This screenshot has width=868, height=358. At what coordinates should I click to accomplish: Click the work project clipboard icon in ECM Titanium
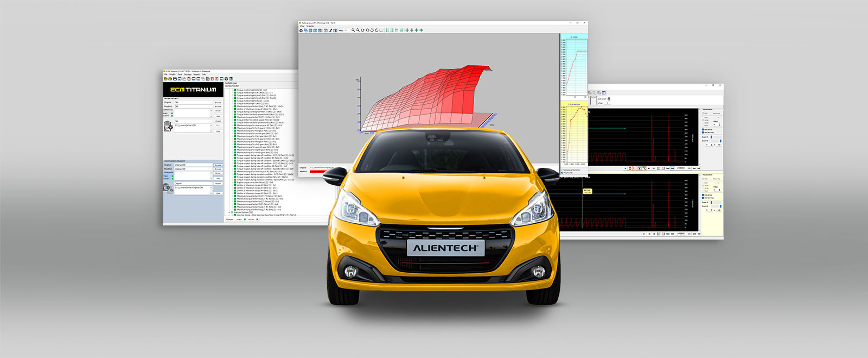tap(168, 126)
